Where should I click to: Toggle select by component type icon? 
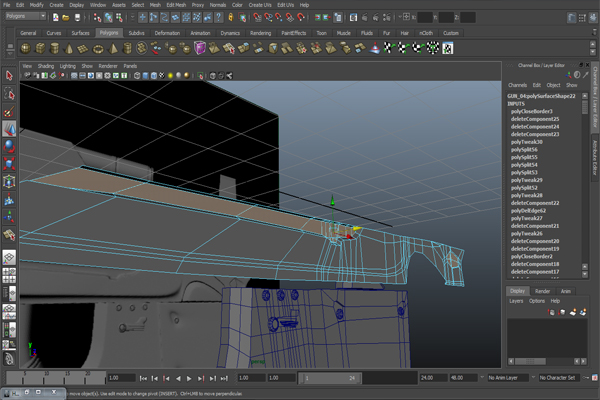119,17
